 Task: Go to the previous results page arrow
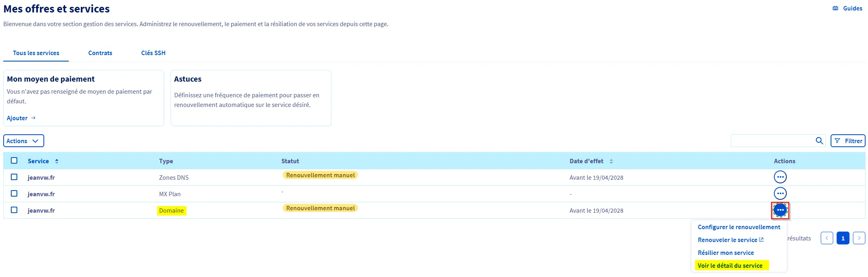[x=827, y=238]
